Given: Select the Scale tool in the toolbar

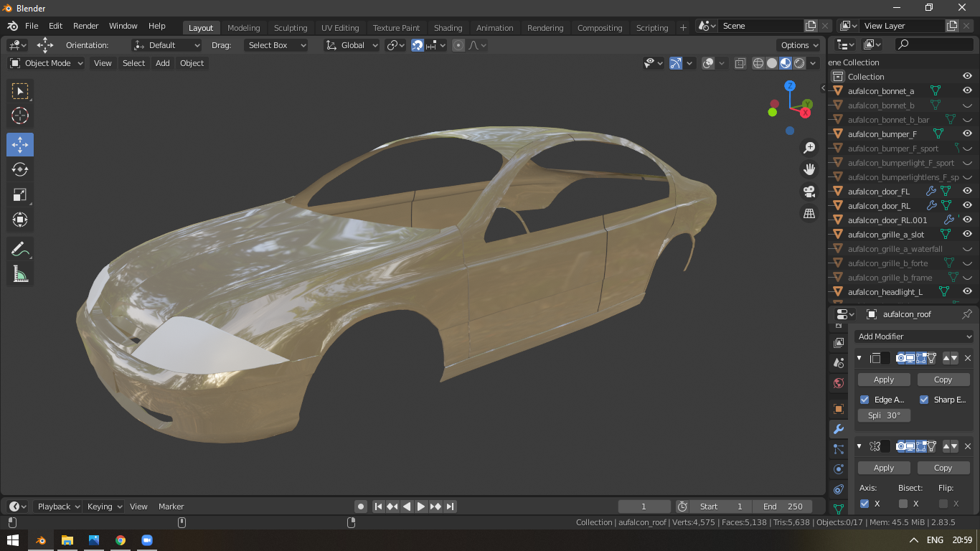Looking at the screenshot, I should point(20,194).
